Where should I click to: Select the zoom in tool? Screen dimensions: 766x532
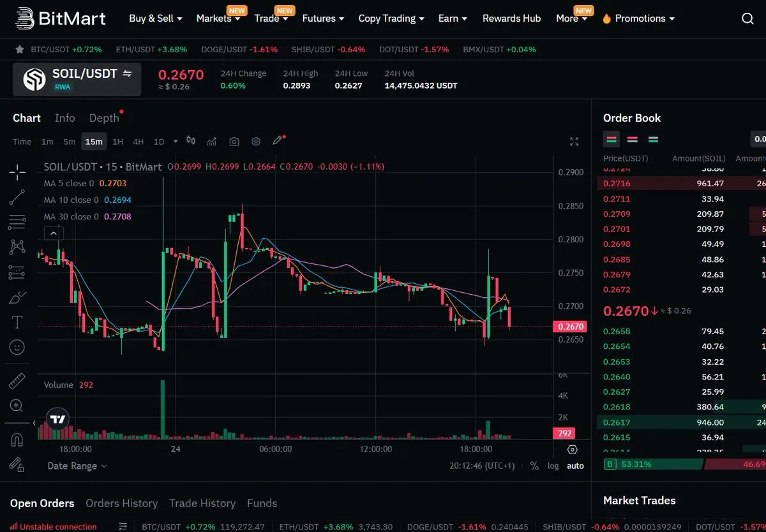(x=17, y=406)
